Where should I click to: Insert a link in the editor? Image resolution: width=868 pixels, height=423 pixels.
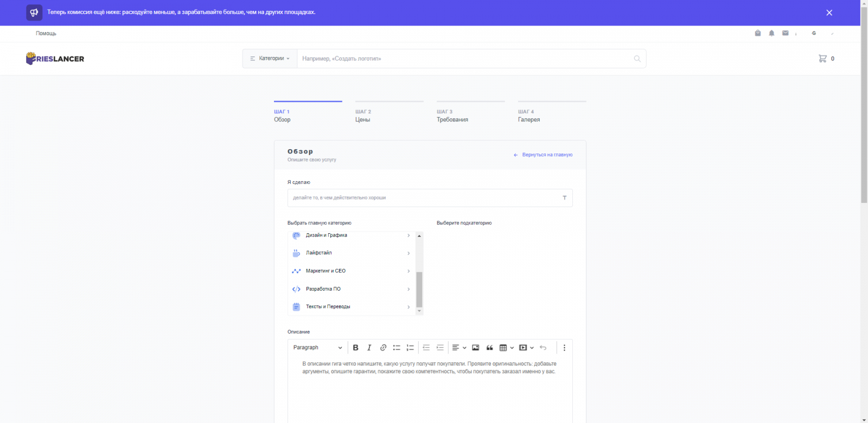coord(383,348)
